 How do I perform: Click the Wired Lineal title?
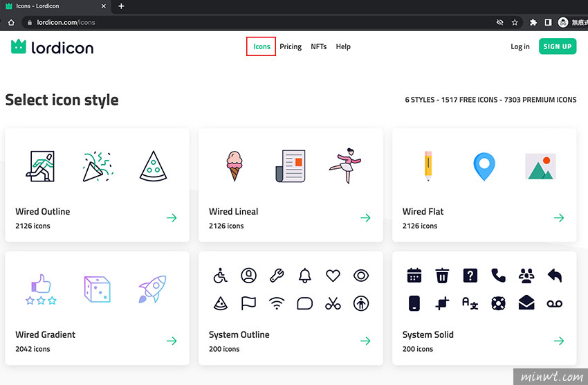point(233,212)
